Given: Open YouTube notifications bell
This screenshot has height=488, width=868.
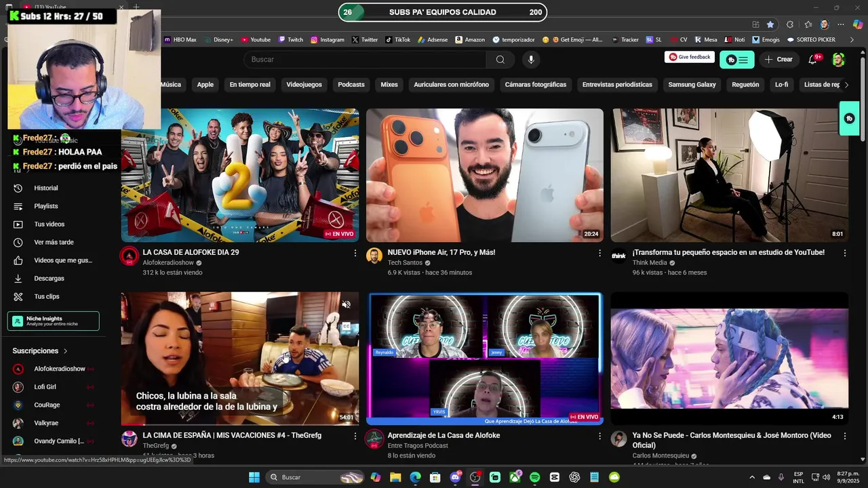Looking at the screenshot, I should click(x=812, y=60).
